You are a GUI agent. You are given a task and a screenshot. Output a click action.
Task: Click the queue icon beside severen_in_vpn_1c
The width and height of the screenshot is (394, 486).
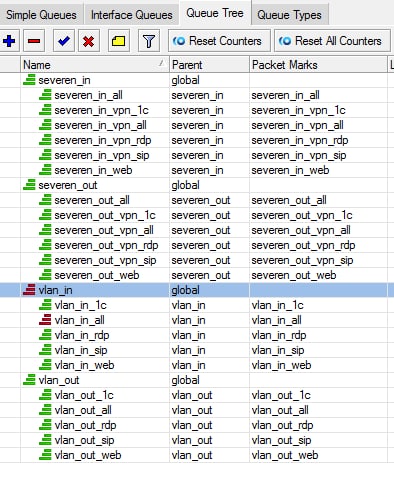pyautogui.click(x=45, y=110)
